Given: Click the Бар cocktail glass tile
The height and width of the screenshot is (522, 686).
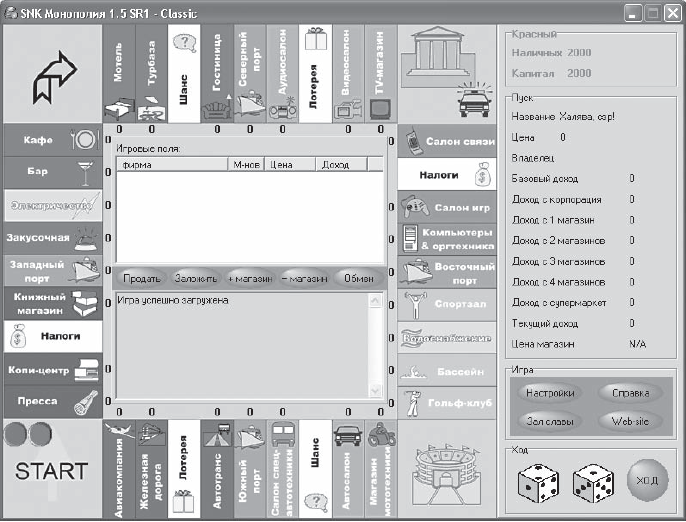Looking at the screenshot, I should (52, 173).
